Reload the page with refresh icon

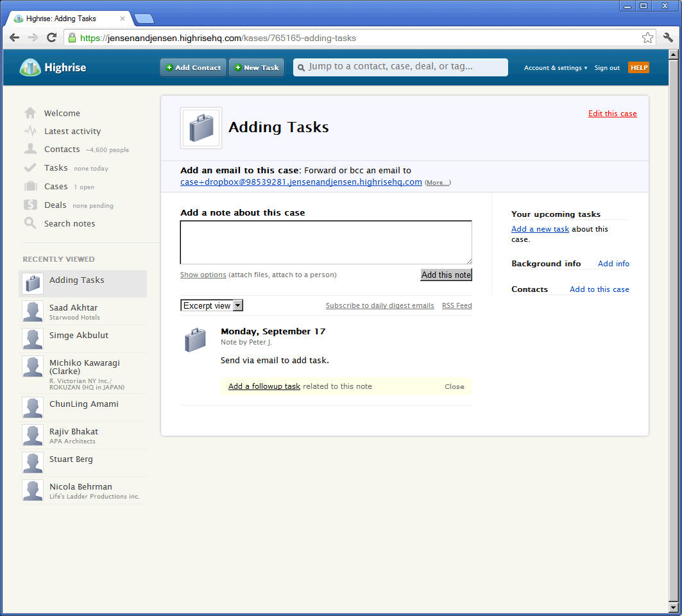tap(52, 38)
